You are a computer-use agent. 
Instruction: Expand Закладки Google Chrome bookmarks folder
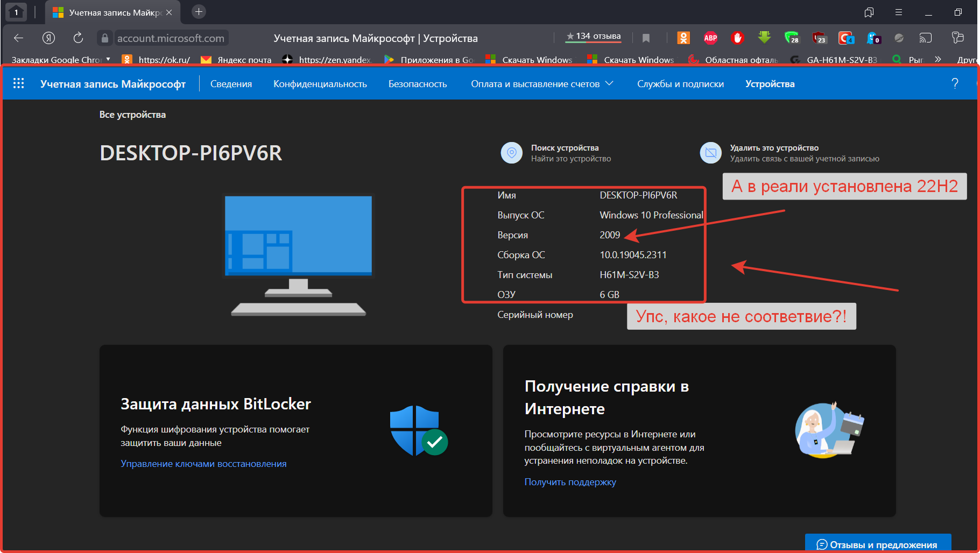coord(61,60)
